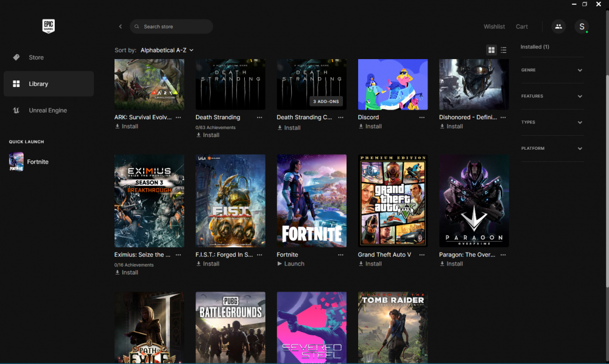Open Death Stranding options menu
The height and width of the screenshot is (364, 609).
pos(259,117)
